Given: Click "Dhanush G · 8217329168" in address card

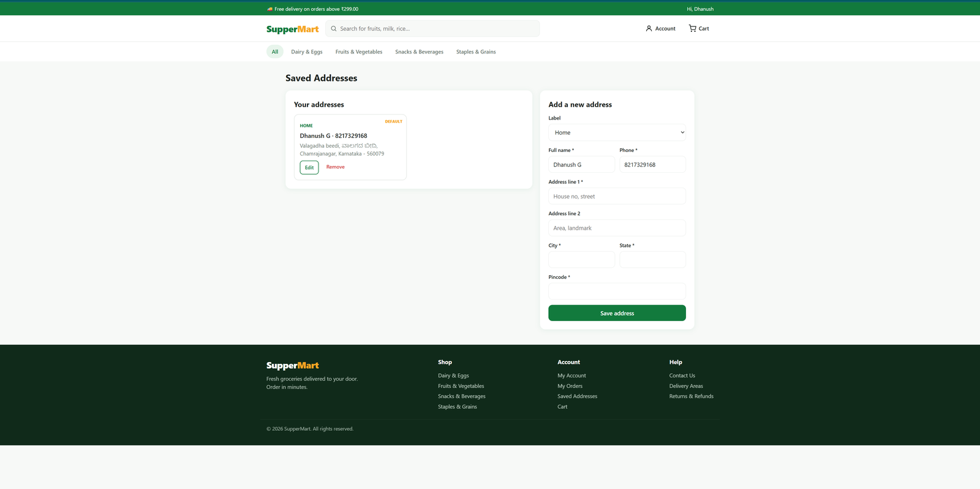Looking at the screenshot, I should pyautogui.click(x=333, y=136).
